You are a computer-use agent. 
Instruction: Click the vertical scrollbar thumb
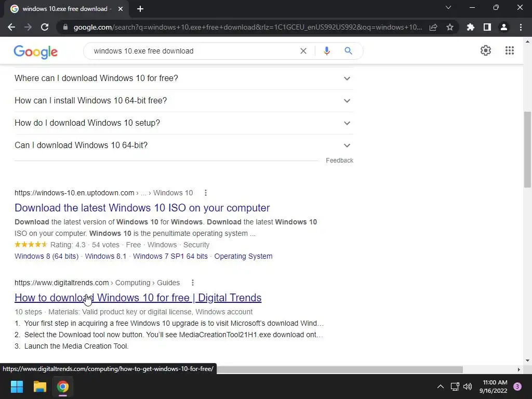pyautogui.click(x=527, y=149)
